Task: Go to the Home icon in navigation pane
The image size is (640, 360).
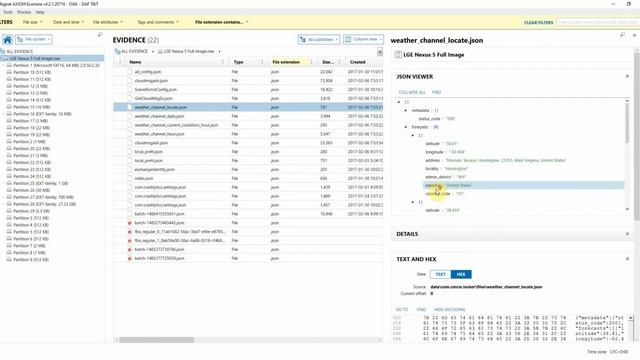Action: point(7,40)
